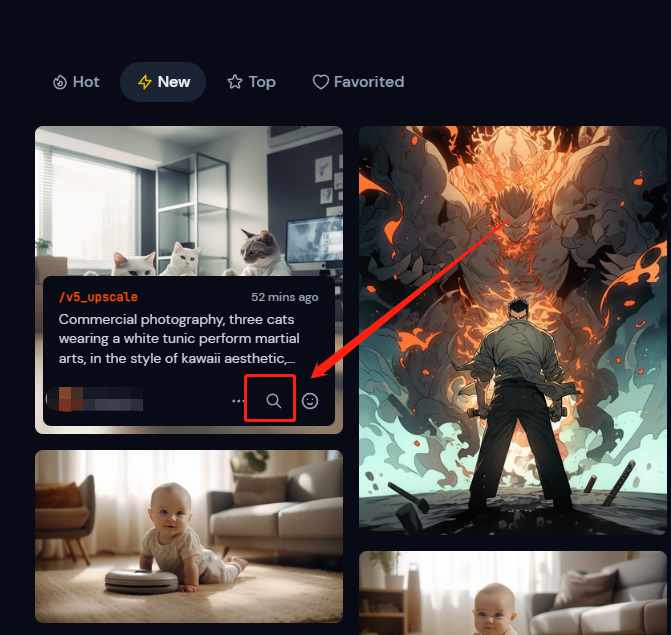Open the smiley face reaction icon
This screenshot has width=671, height=635.
tap(310, 401)
